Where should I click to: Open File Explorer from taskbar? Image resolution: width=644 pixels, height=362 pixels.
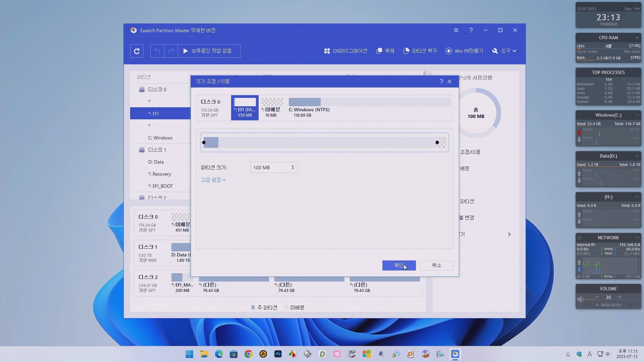click(x=204, y=354)
